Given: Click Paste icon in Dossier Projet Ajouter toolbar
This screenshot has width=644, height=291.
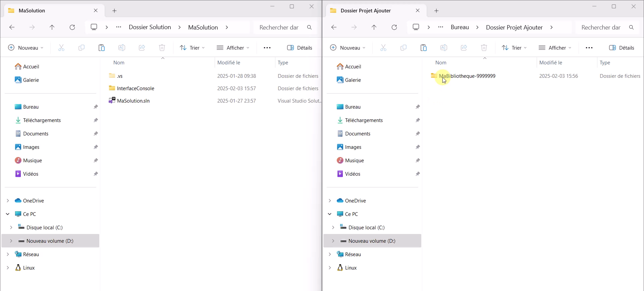Looking at the screenshot, I should tap(424, 48).
